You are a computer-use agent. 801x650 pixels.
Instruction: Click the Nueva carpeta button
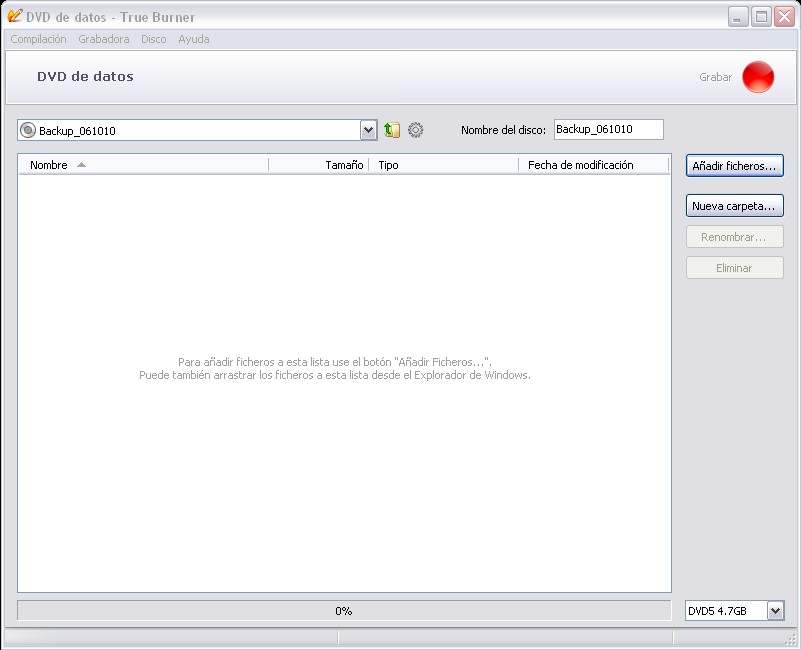735,206
